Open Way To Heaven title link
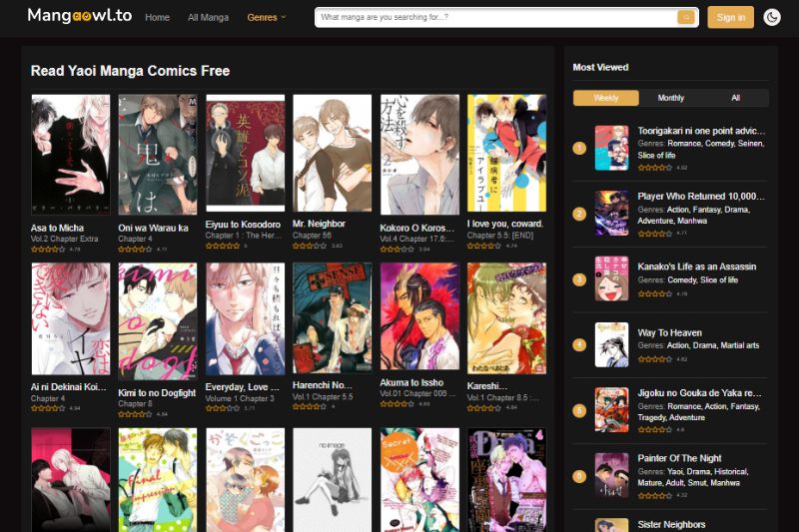799x532 pixels. pyautogui.click(x=669, y=333)
